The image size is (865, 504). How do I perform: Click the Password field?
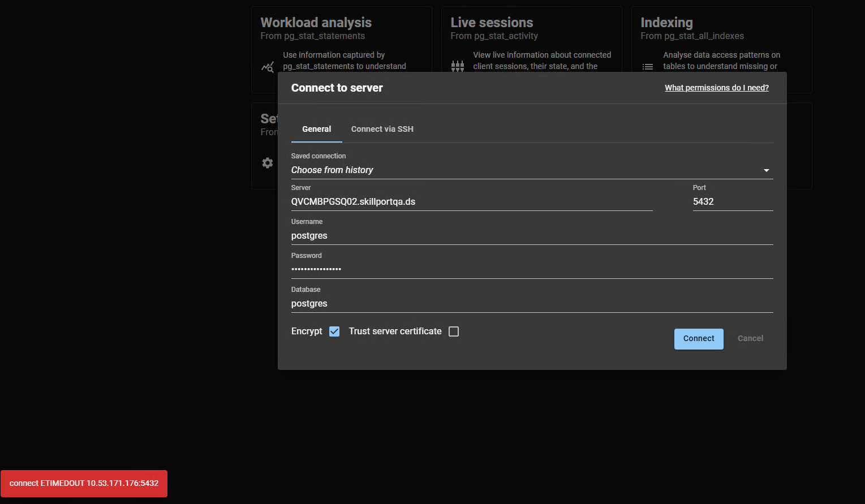[x=531, y=269]
